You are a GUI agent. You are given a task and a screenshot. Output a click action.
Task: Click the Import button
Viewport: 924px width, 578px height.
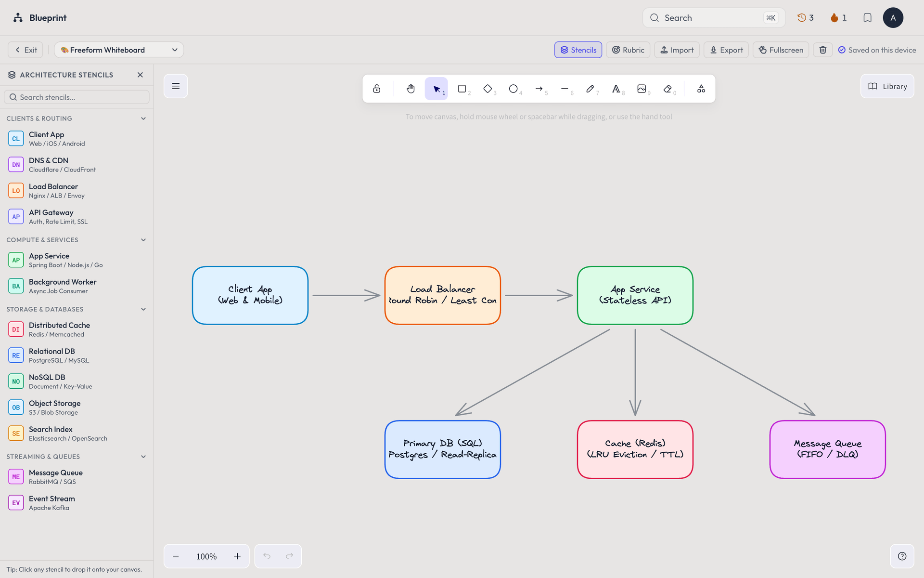pos(677,50)
